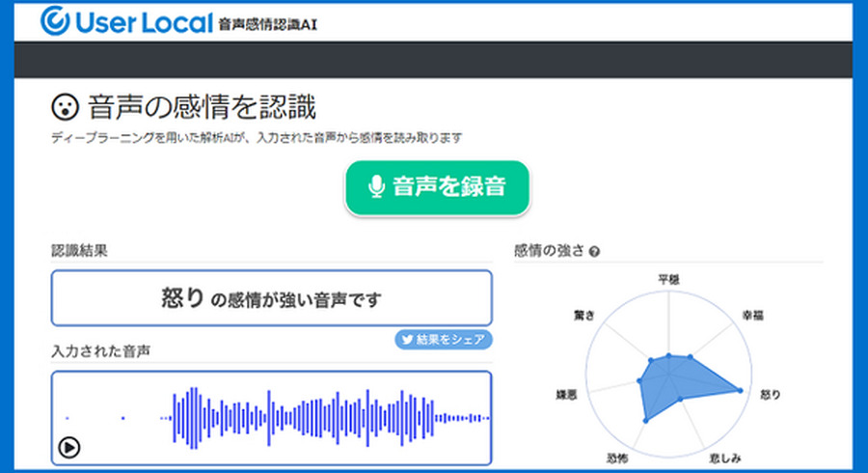Click the 怒り data point on radar chart

(x=741, y=390)
